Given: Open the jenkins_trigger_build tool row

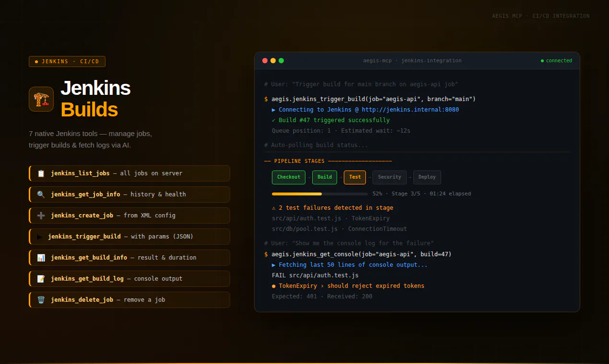Looking at the screenshot, I should (x=129, y=237).
